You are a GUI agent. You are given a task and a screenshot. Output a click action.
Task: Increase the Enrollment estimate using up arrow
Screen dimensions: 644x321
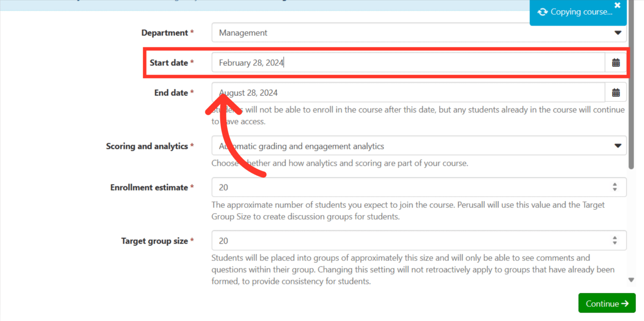click(615, 185)
